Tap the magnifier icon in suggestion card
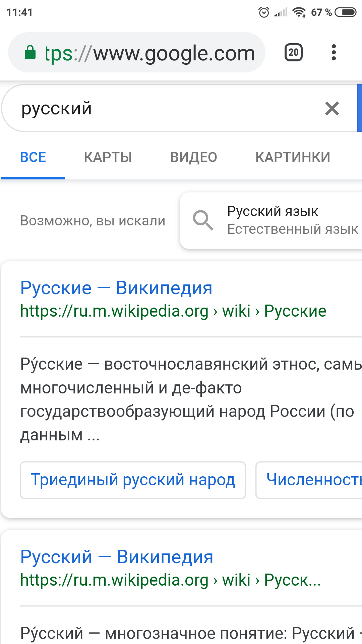 tap(203, 220)
